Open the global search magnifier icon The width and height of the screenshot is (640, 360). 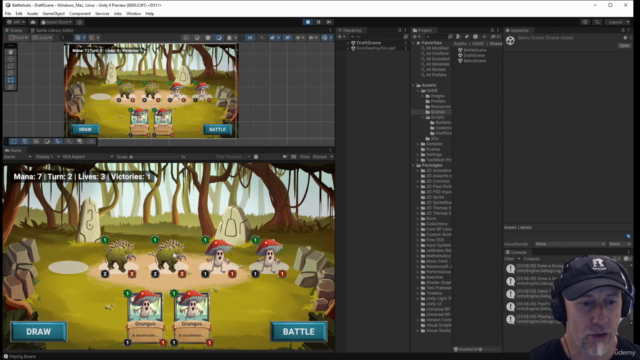[x=597, y=22]
